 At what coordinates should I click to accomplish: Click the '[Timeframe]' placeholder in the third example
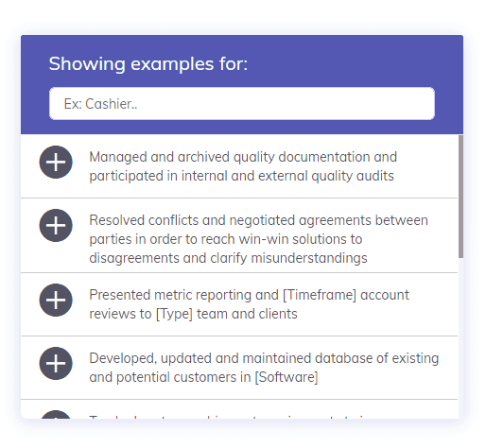pyautogui.click(x=320, y=295)
